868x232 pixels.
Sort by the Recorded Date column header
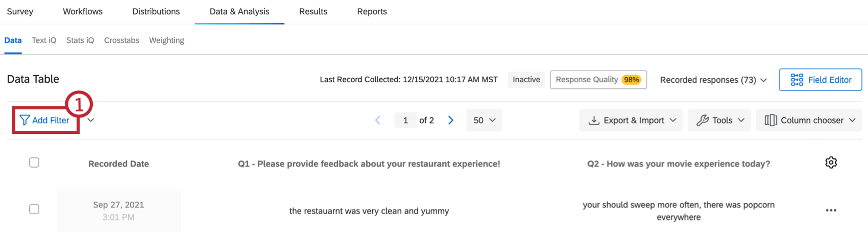coord(118,164)
